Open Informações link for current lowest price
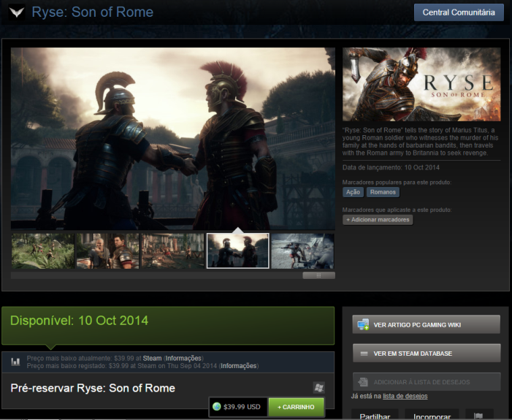This screenshot has width=512, height=420. coord(183,358)
